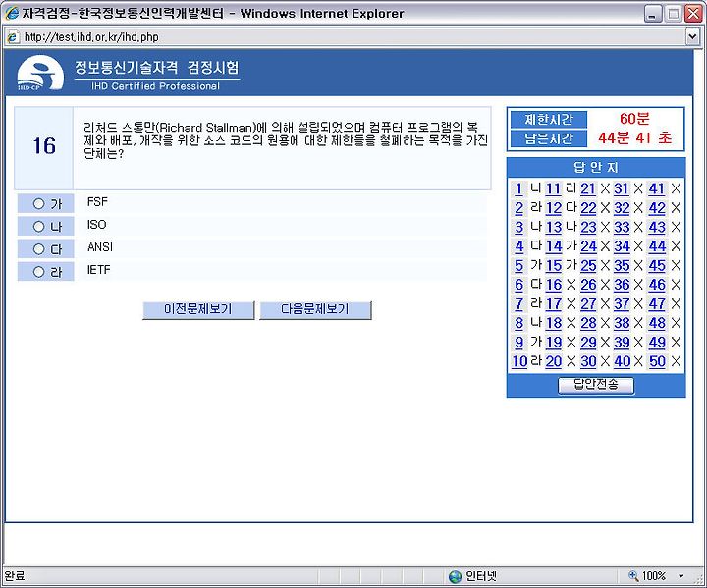Click the time limit value 60분
The width and height of the screenshot is (707, 588).
634,119
